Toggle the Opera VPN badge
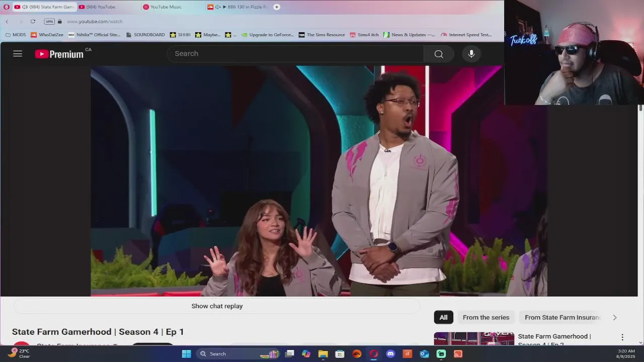Image resolution: width=644 pixels, height=362 pixels. [49, 22]
